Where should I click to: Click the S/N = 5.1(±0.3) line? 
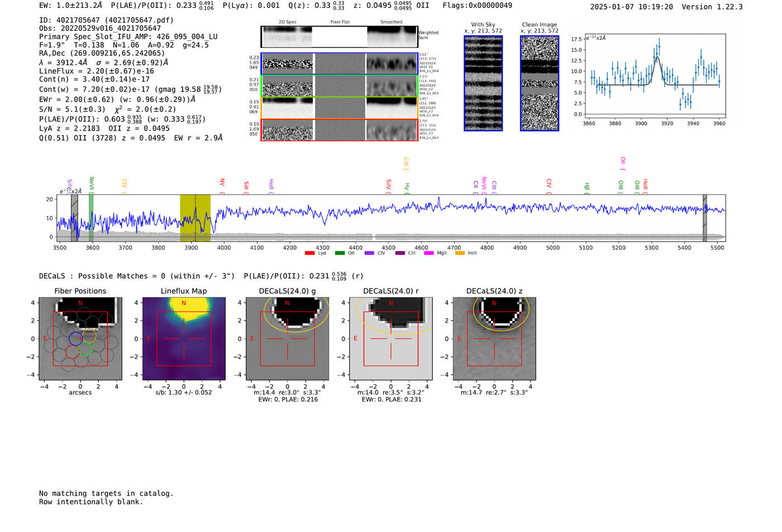point(107,109)
